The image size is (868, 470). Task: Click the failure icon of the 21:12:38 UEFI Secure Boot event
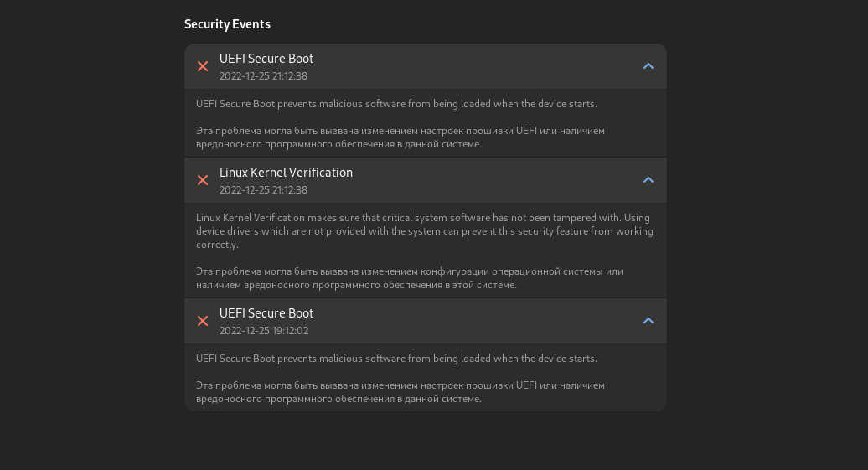click(x=203, y=66)
